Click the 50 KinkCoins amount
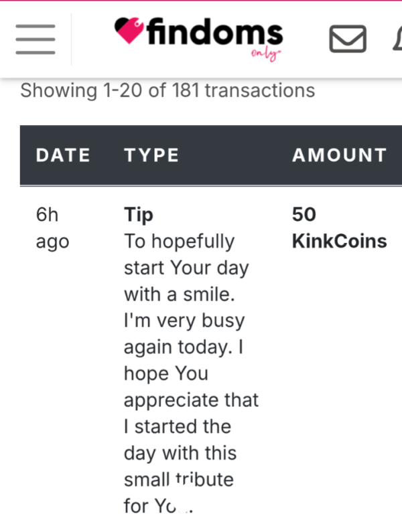Image resolution: width=402 pixels, height=532 pixels. (x=340, y=228)
